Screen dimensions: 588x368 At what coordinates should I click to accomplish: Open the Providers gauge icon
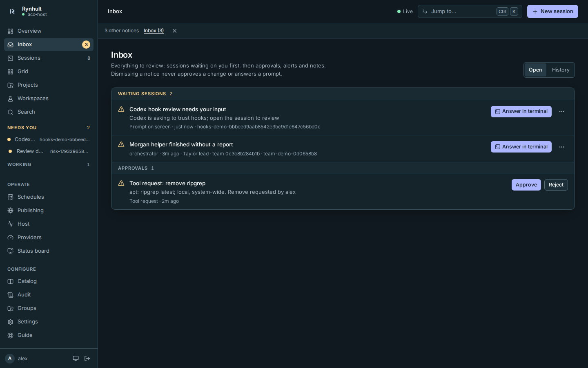(10, 238)
